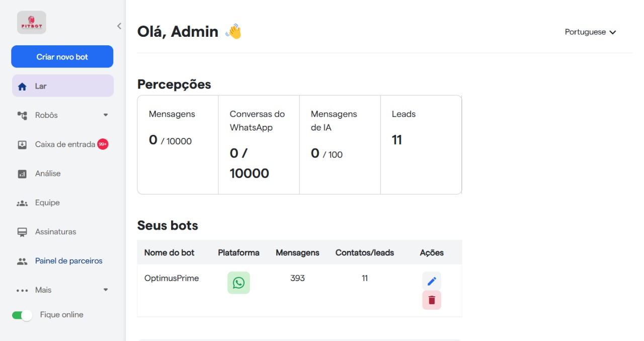This screenshot has width=644, height=341.
Task: Click the Equipe team icon
Action: coord(22,203)
